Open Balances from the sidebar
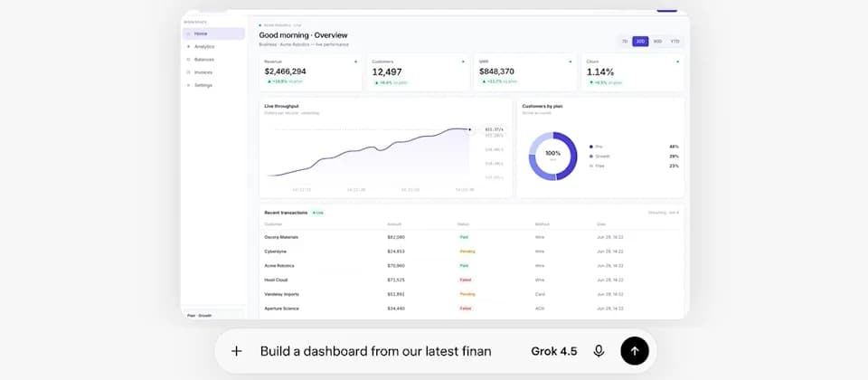 pos(213,60)
